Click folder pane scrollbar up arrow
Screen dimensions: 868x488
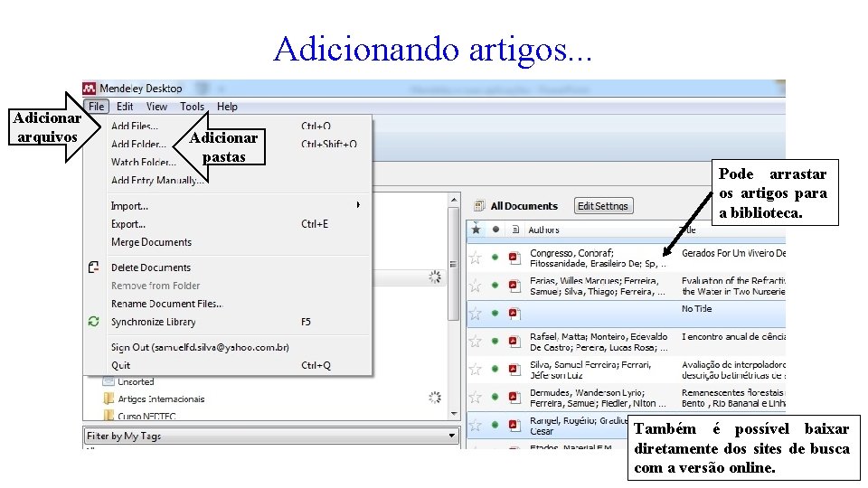point(454,200)
